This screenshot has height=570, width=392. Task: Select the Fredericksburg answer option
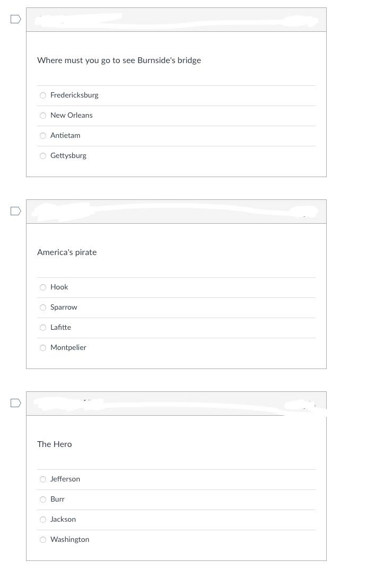tap(43, 95)
